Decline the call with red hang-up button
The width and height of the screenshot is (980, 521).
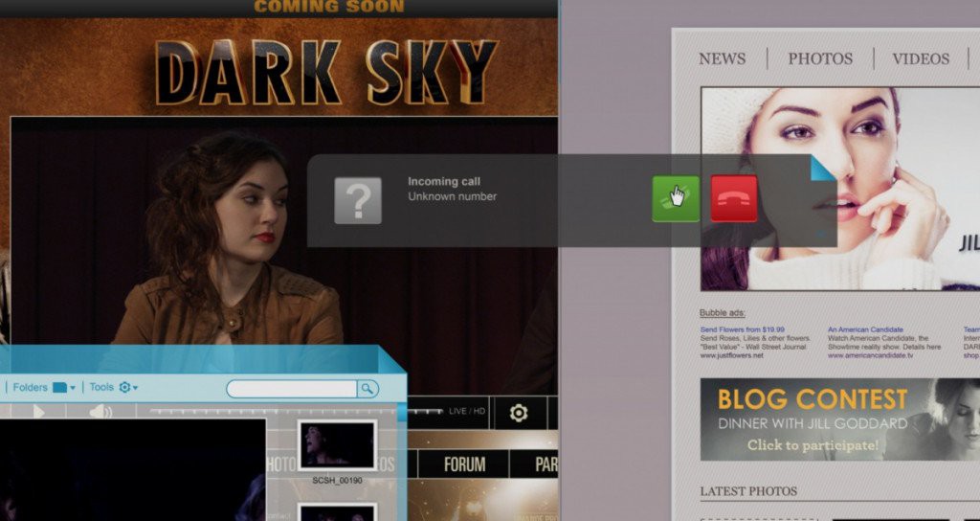click(x=734, y=198)
